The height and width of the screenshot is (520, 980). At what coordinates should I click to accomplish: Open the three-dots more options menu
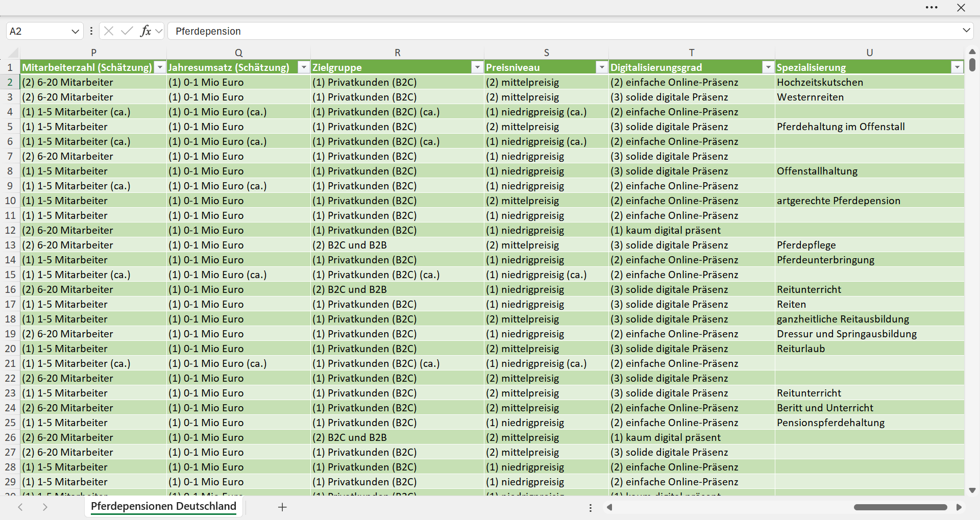(x=932, y=8)
